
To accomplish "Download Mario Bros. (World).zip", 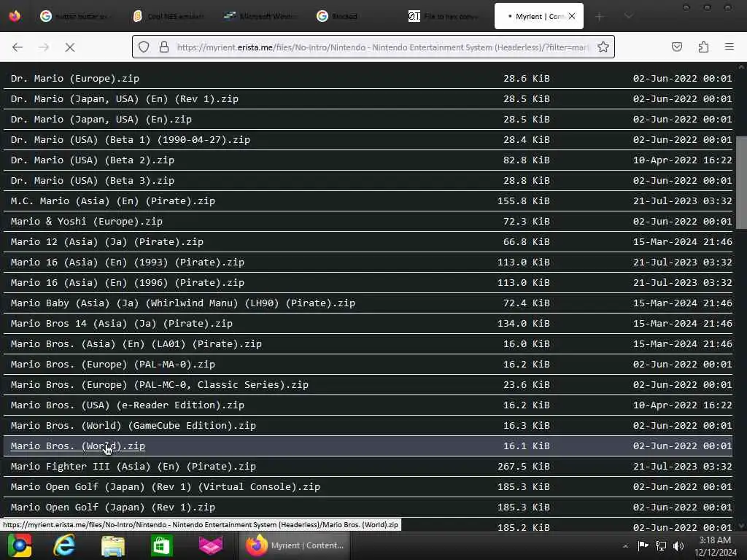I will (77, 446).
